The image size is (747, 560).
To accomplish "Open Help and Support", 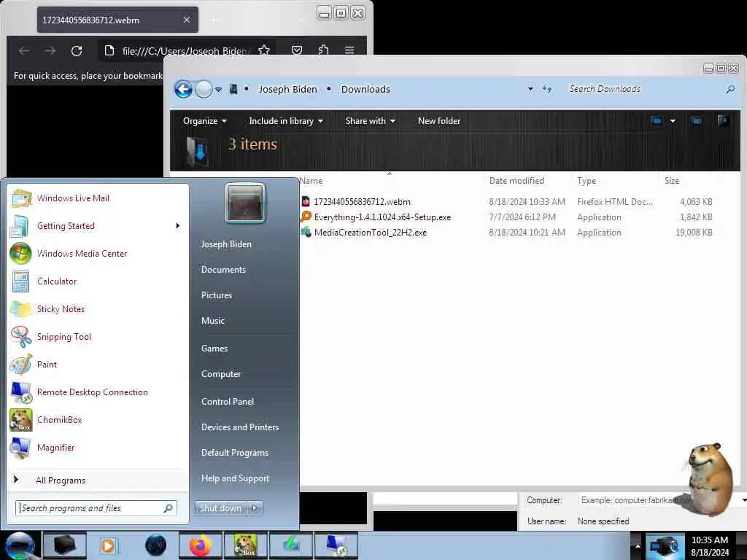I will (x=235, y=478).
